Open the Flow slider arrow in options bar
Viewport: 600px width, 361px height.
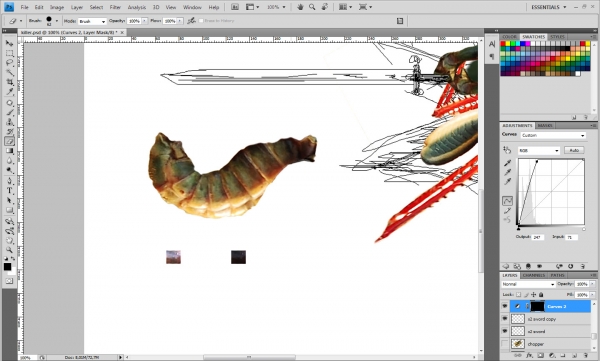[180, 21]
